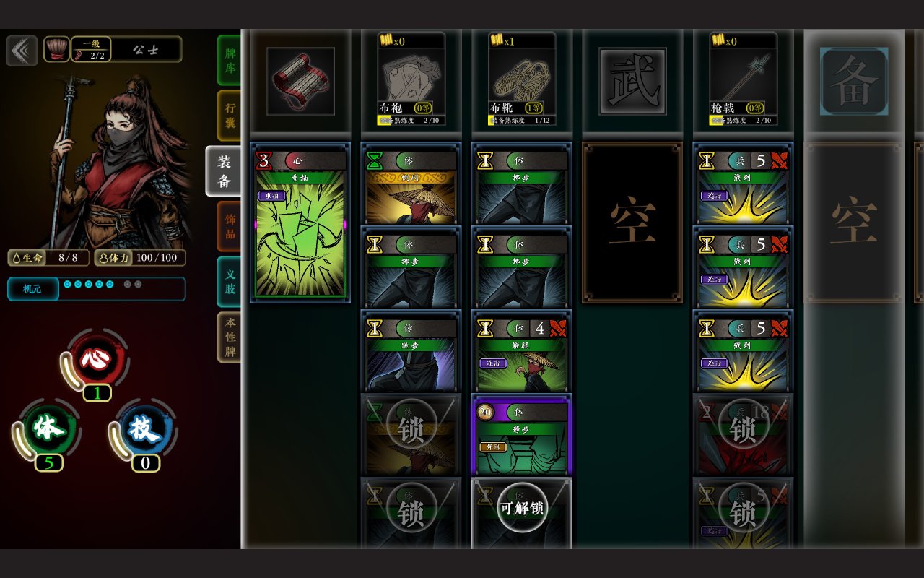Click the empty 武 weapon slot
This screenshot has height=578, width=924.
(x=632, y=81)
